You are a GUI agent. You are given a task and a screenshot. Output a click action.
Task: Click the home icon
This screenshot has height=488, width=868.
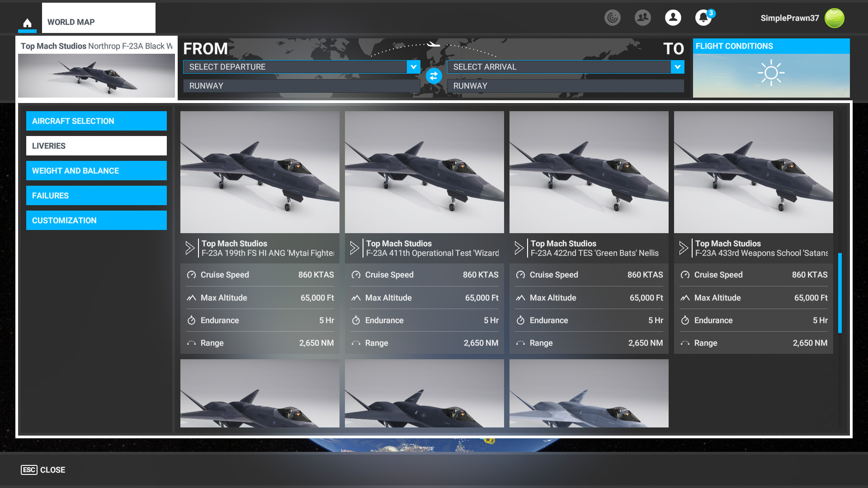pos(27,23)
